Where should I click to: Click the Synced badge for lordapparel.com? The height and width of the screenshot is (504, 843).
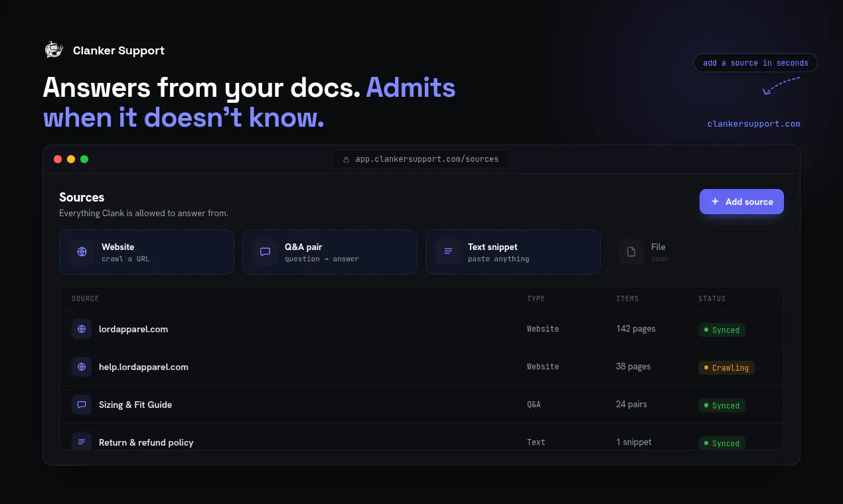(722, 330)
